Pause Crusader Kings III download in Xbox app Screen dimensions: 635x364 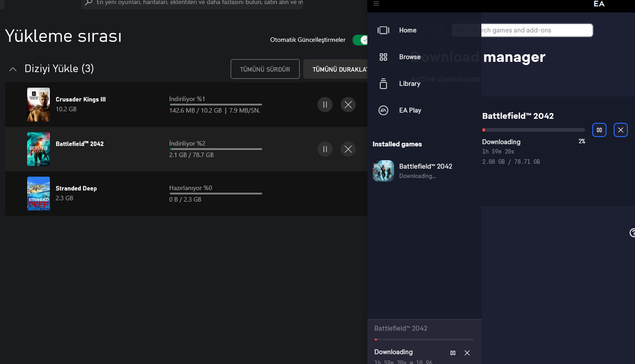325,105
